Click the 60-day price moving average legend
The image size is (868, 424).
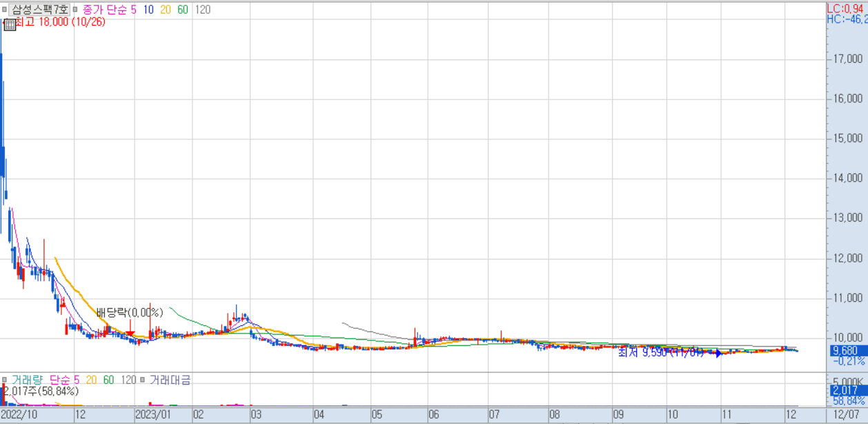tap(184, 9)
